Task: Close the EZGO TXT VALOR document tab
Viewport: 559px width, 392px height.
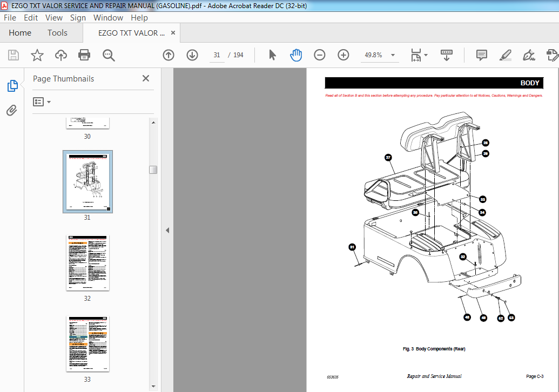Action: (173, 33)
